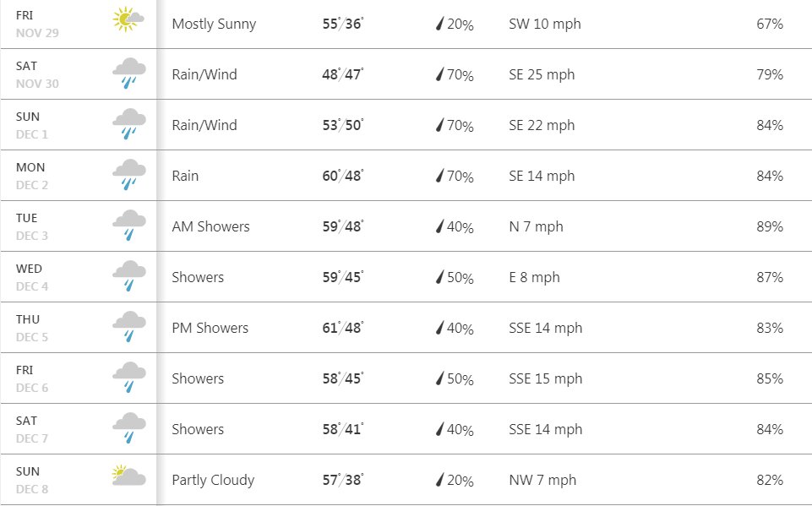Click the PM Showers description text
This screenshot has height=506, width=812.
tap(210, 328)
